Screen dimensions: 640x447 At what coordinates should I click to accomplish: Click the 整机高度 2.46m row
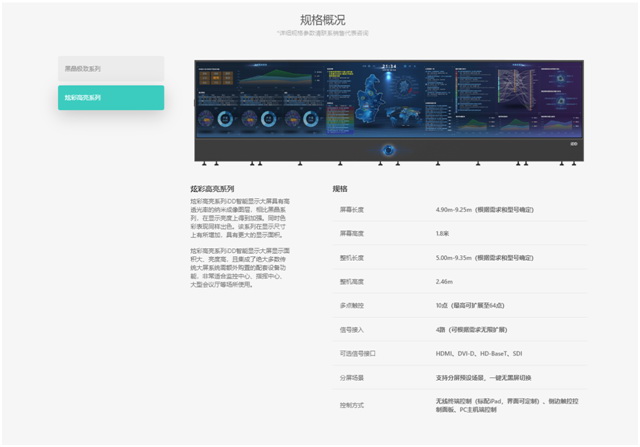458,281
